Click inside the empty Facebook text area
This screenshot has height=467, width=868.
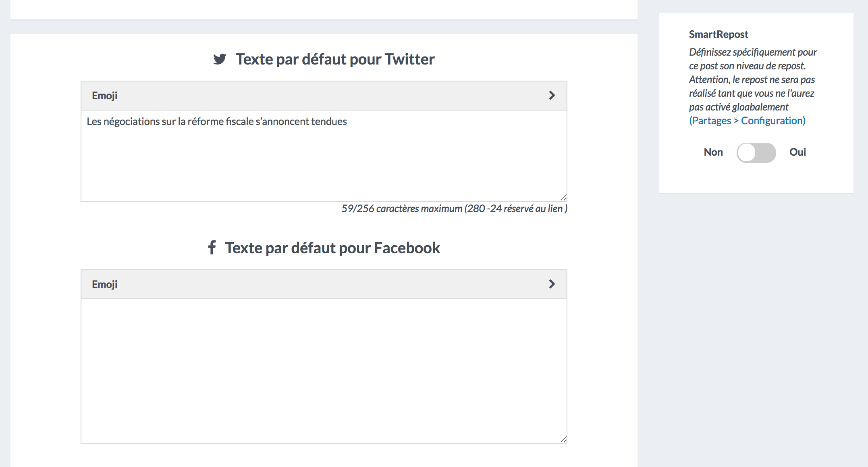tap(324, 371)
